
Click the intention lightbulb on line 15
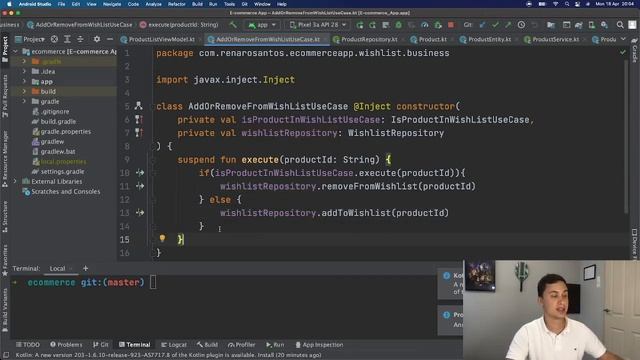point(162,238)
